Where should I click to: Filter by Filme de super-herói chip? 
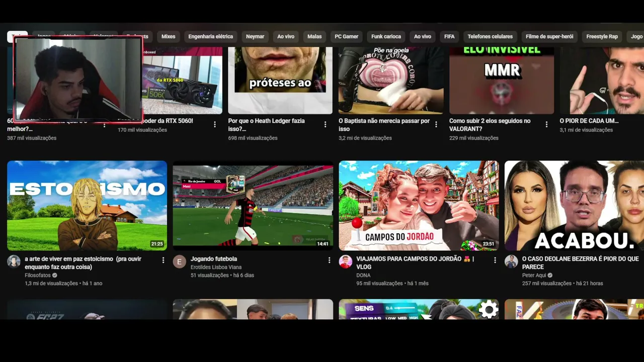coord(549,37)
